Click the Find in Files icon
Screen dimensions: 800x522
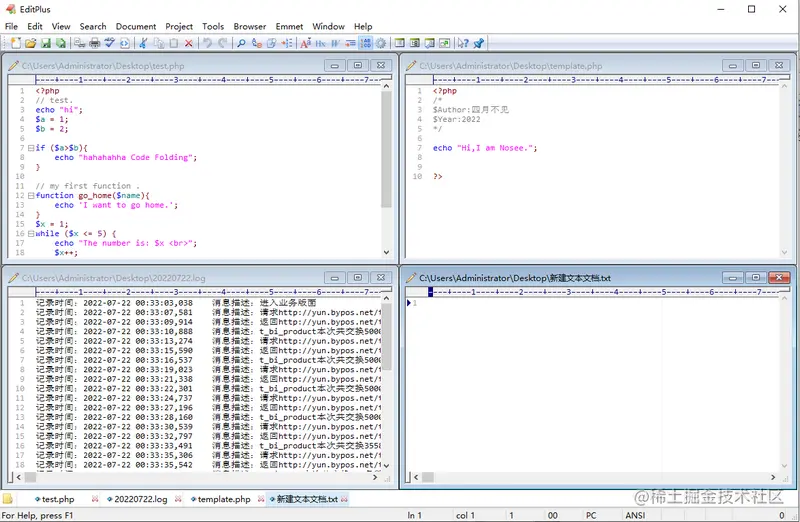(x=271, y=43)
